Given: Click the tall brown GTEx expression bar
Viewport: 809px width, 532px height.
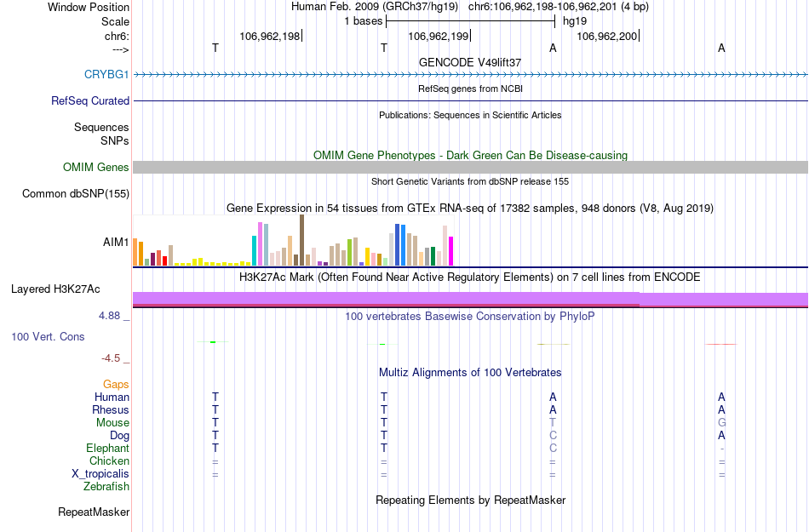Looking at the screenshot, I should tap(301, 240).
